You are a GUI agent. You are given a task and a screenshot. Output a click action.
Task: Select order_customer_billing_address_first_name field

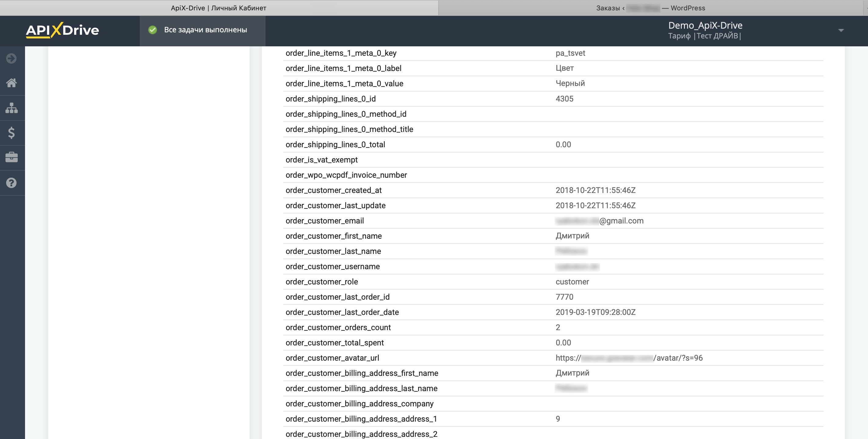pyautogui.click(x=362, y=373)
